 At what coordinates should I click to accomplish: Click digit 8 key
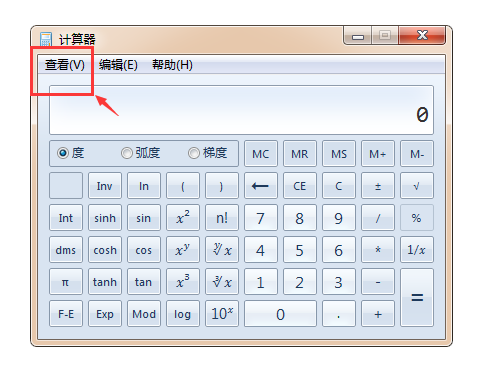300,218
